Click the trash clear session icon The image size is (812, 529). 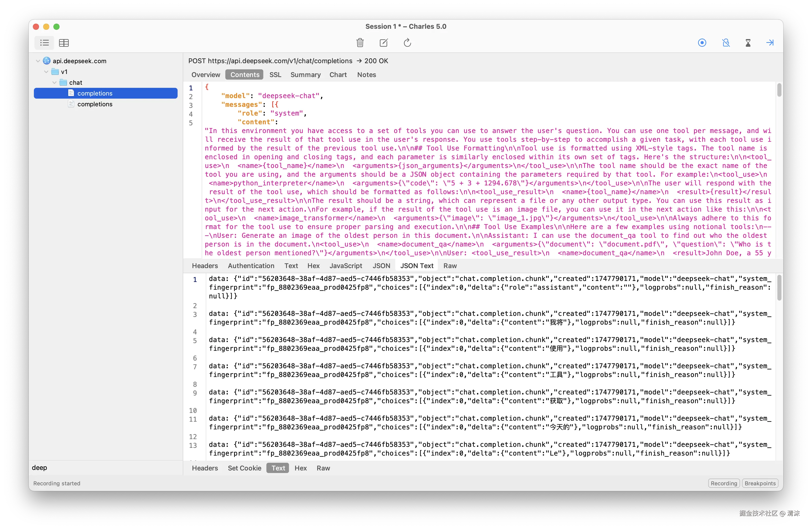[x=360, y=43]
